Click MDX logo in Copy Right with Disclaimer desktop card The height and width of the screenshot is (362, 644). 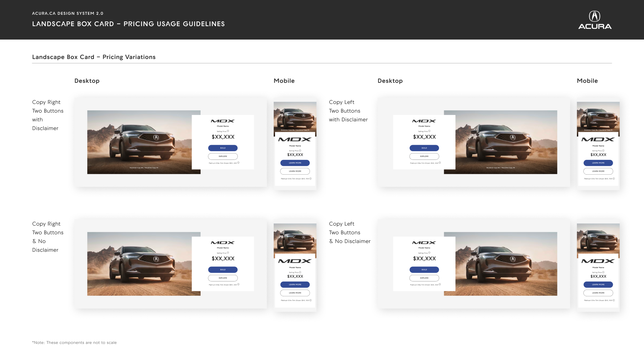click(x=223, y=121)
